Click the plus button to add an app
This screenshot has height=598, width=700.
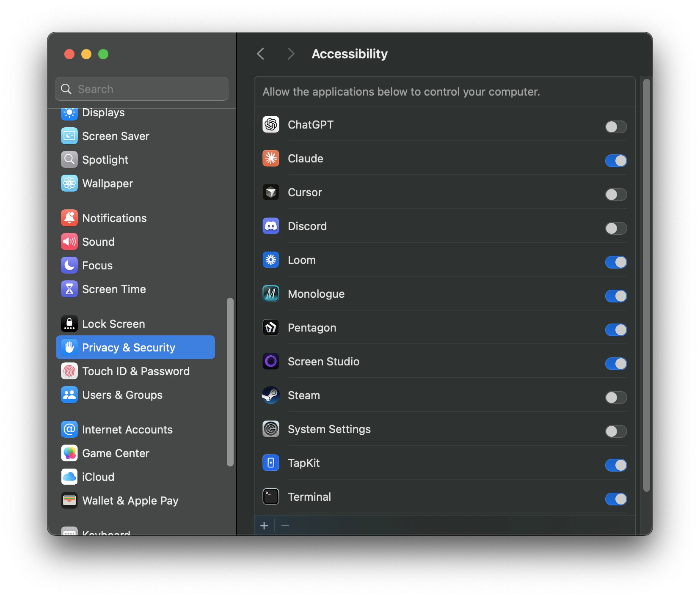pos(264,525)
